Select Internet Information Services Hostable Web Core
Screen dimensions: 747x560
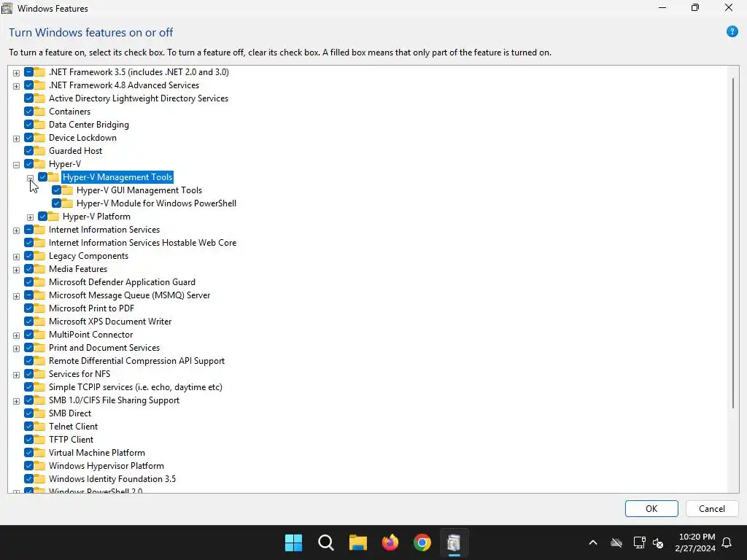pyautogui.click(x=142, y=243)
